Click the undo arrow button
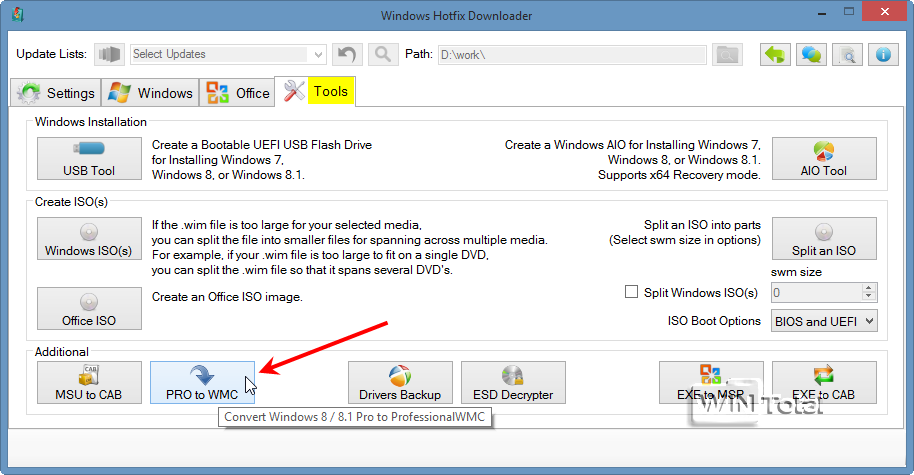Screen dimensions: 914x475 [347, 55]
